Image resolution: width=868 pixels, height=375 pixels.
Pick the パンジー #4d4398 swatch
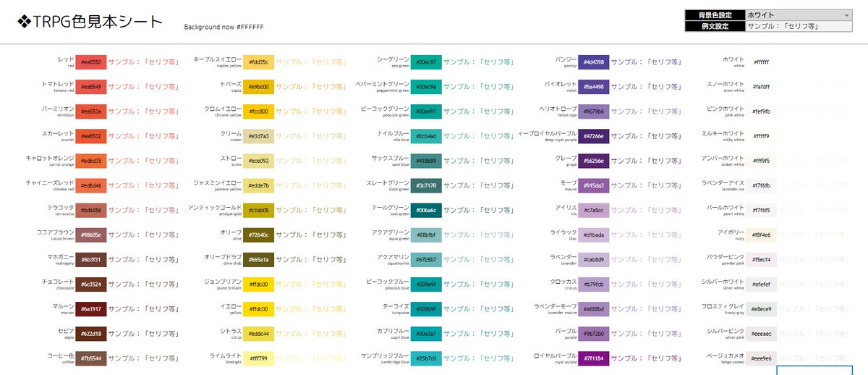pyautogui.click(x=594, y=62)
